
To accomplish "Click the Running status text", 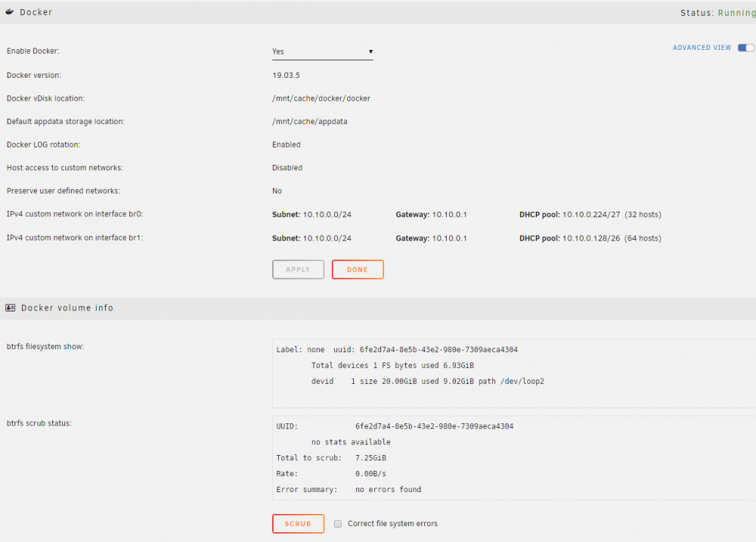I will (736, 13).
